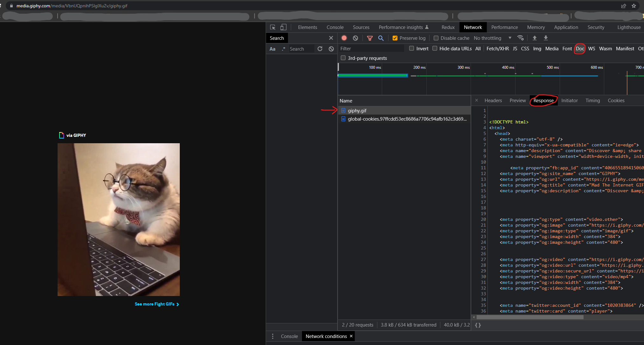Open the Timing tab

pyautogui.click(x=592, y=101)
